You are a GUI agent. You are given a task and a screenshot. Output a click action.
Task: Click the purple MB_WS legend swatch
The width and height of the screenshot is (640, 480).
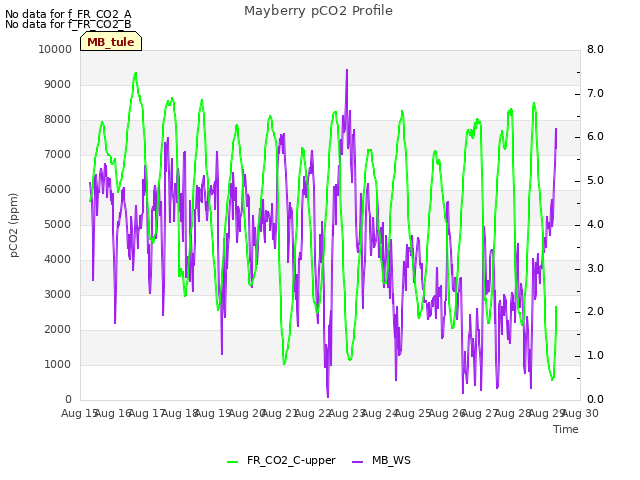click(x=357, y=462)
